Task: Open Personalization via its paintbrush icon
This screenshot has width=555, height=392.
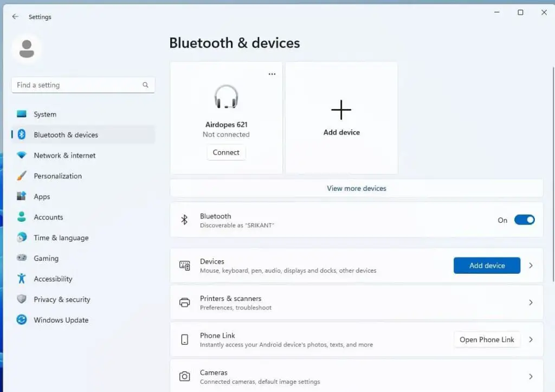Action: click(x=21, y=176)
